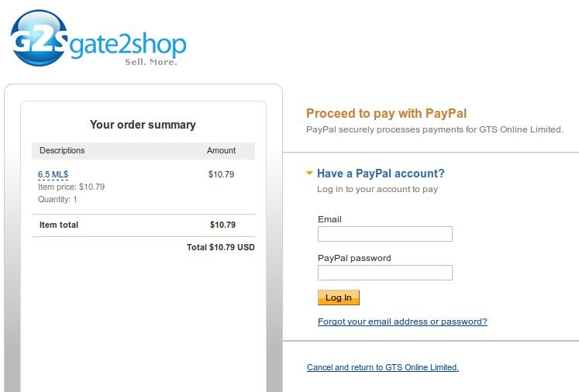Collapse the yellow triangle beside PayPal account
Screen dimensions: 579x392
[x=310, y=174]
